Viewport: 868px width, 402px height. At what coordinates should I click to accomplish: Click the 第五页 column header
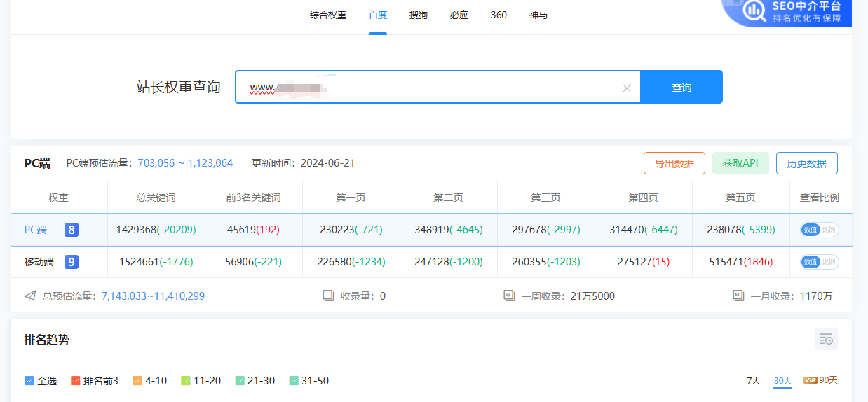pos(740,197)
